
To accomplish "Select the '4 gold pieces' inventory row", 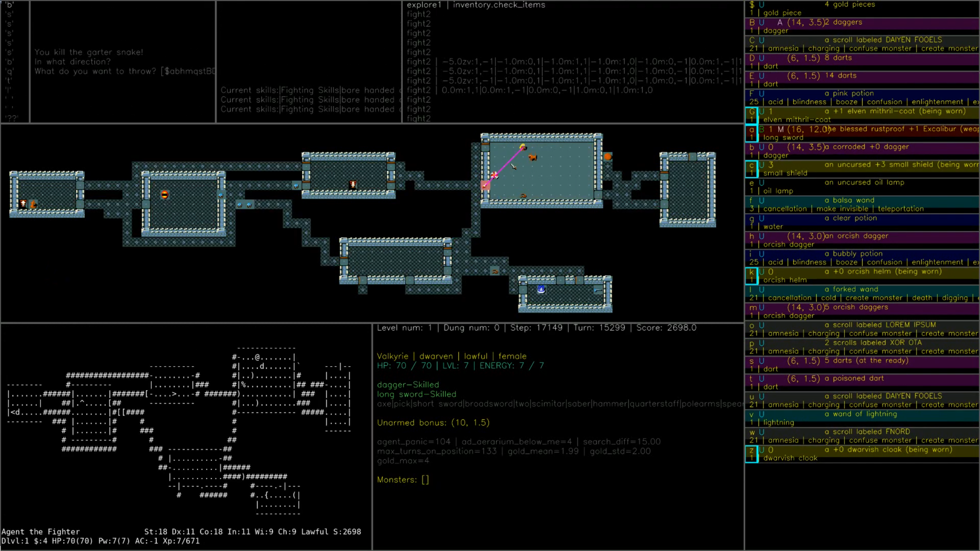I will point(862,8).
